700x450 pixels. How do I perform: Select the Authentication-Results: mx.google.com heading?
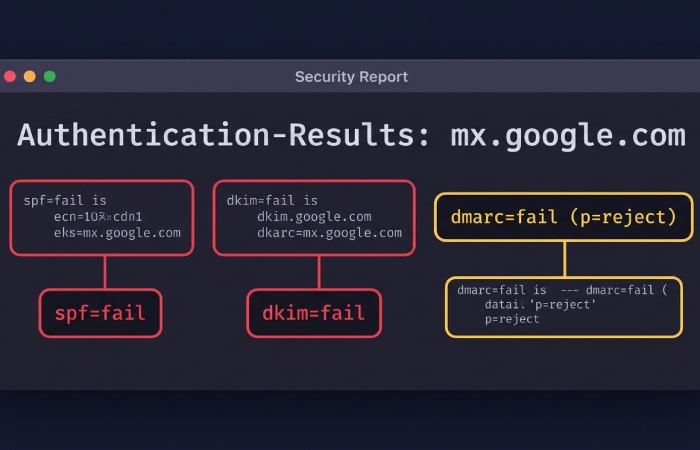tap(351, 135)
